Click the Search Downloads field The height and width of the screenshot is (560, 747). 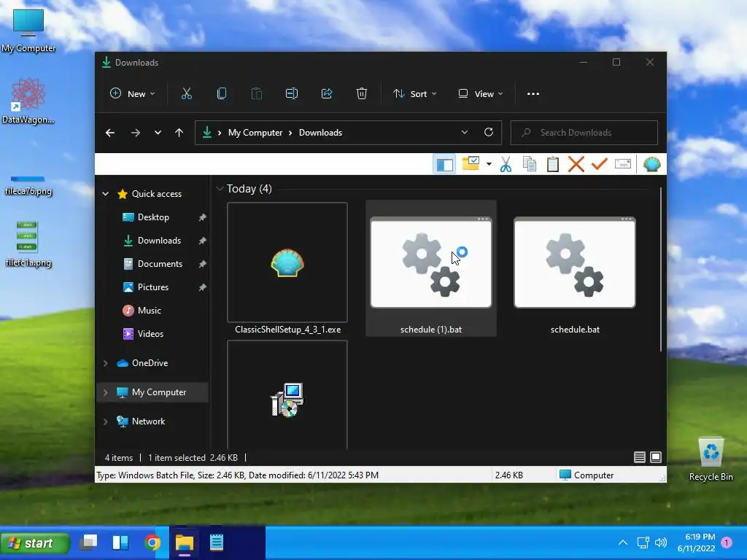coord(584,133)
